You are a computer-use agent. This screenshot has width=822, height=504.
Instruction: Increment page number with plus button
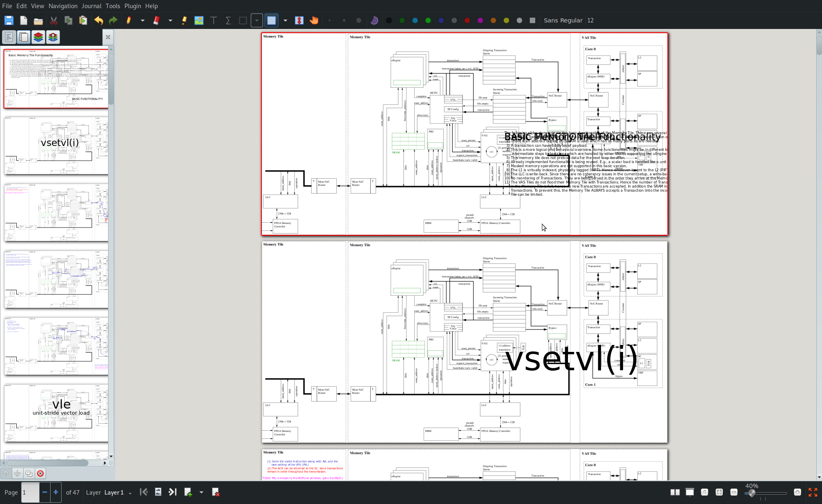tap(56, 492)
